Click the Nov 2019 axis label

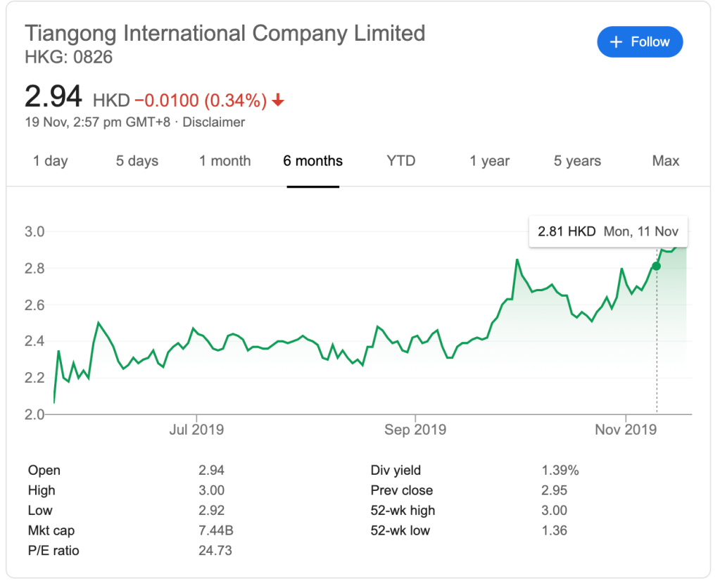[x=626, y=429]
